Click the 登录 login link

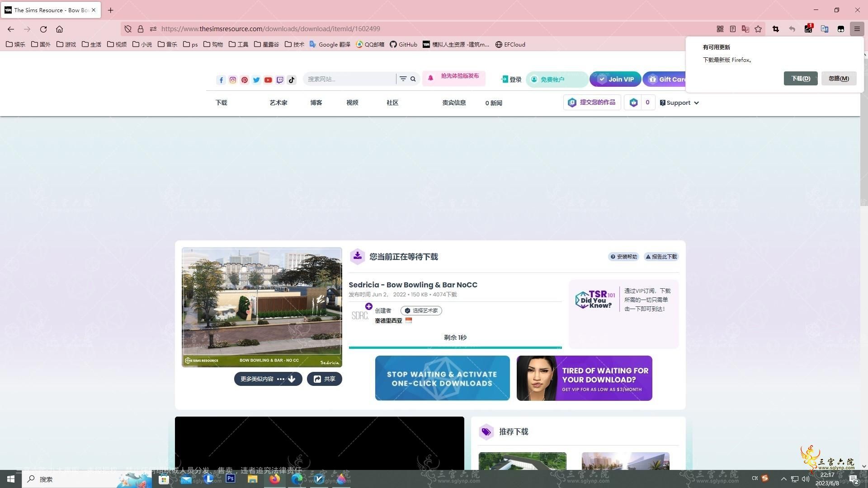511,79
